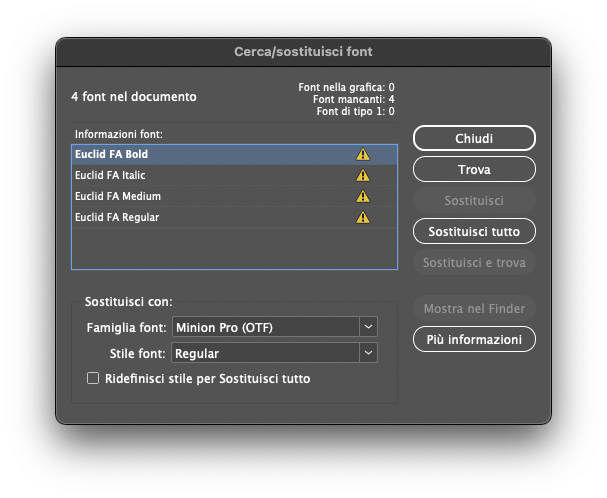The width and height of the screenshot is (607, 498).
Task: Click warning icon beside Euclid FA Regular
Action: tap(363, 218)
